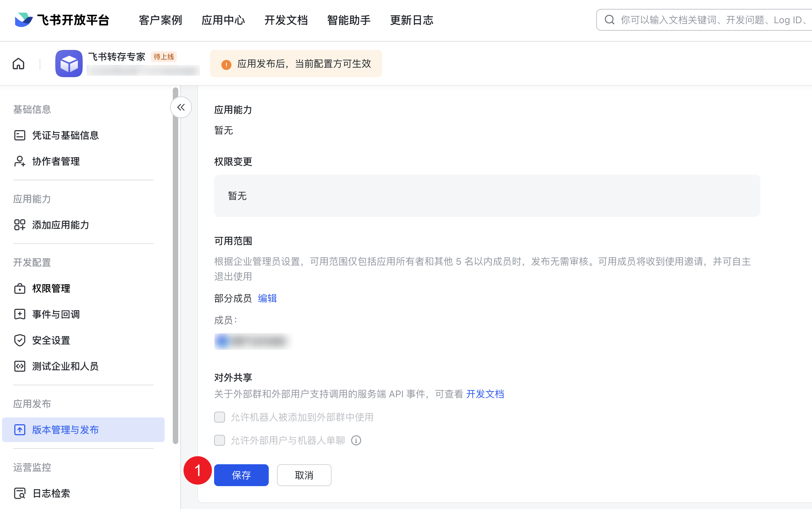The image size is (812, 509).
Task: Click the 权限管理 lock icon
Action: tap(20, 288)
